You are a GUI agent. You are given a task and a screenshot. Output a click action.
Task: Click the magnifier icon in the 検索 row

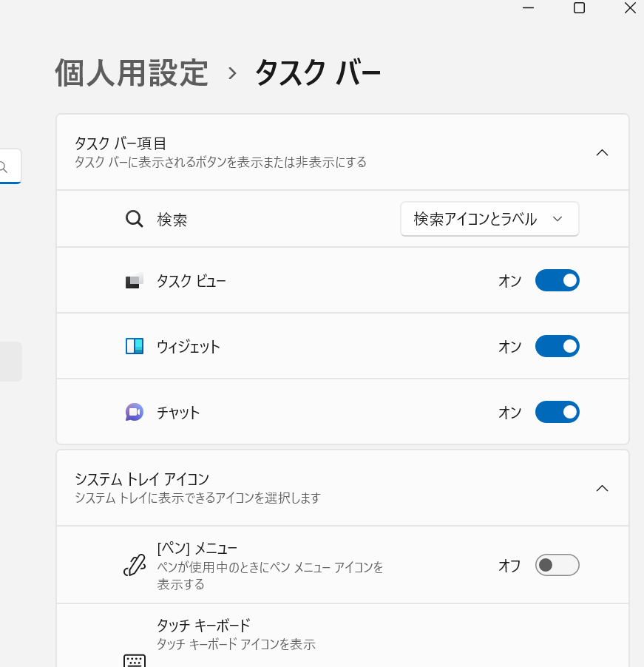click(134, 220)
